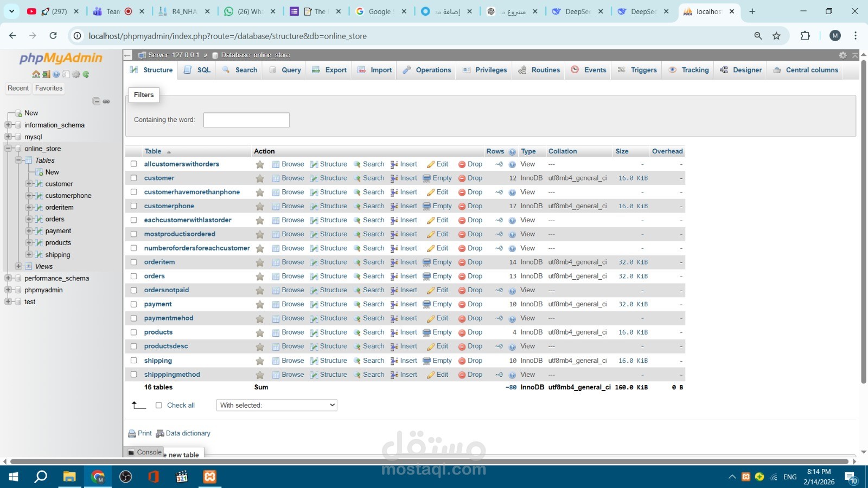868x488 pixels.
Task: Collapse the online_store database node
Action: click(x=8, y=149)
